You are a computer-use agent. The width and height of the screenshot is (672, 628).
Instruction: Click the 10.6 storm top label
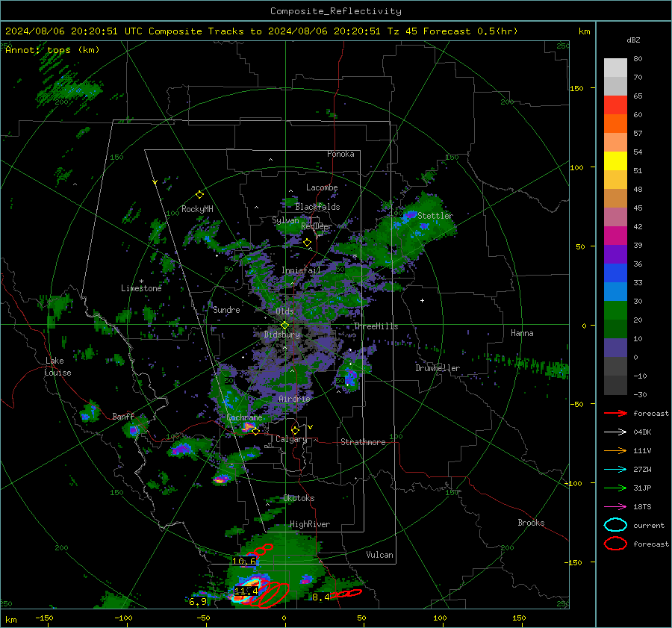(x=244, y=561)
